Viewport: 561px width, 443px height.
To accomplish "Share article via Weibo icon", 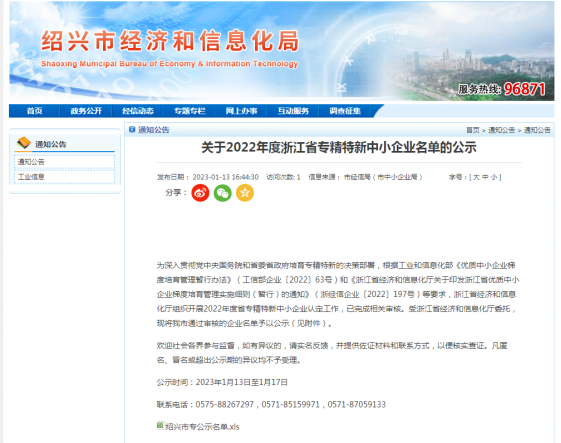I will click(x=200, y=193).
